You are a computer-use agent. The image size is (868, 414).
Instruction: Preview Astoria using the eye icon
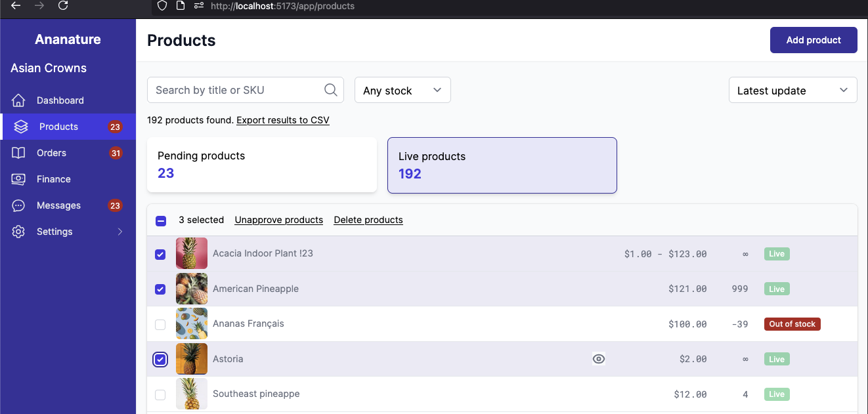(x=598, y=359)
